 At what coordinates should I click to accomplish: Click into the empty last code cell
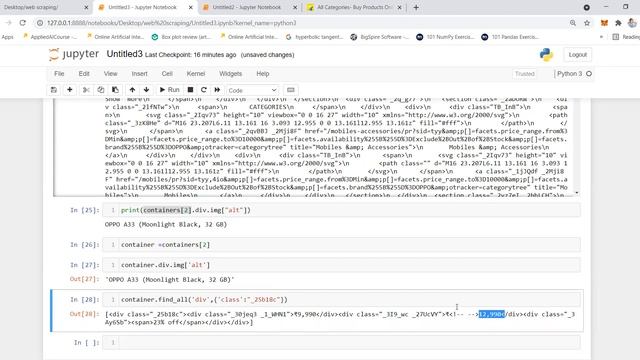341,342
